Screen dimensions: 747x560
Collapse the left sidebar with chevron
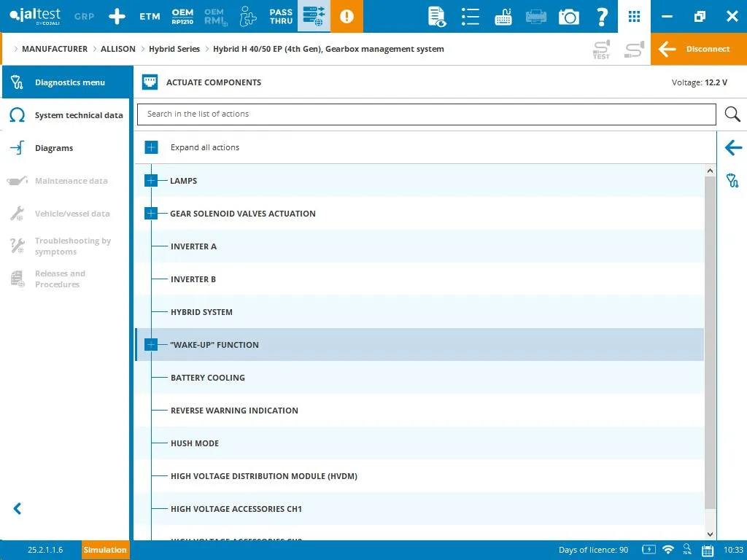pyautogui.click(x=18, y=509)
